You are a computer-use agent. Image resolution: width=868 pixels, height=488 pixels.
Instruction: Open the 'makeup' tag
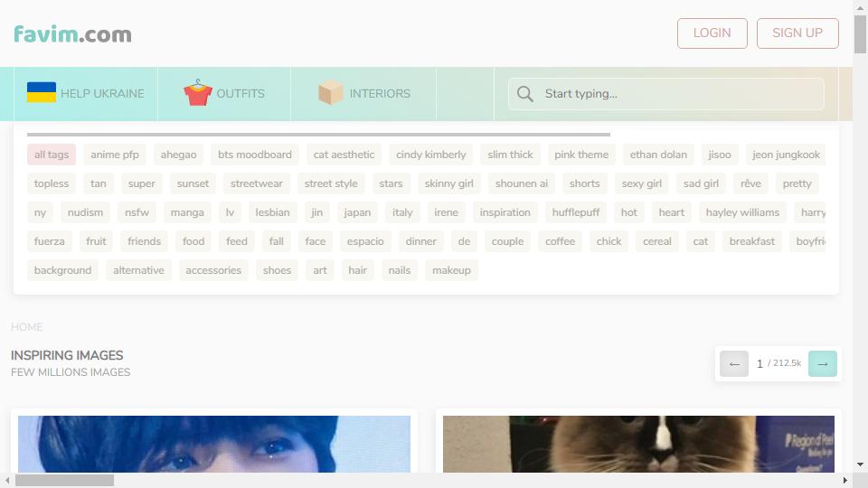pyautogui.click(x=451, y=270)
